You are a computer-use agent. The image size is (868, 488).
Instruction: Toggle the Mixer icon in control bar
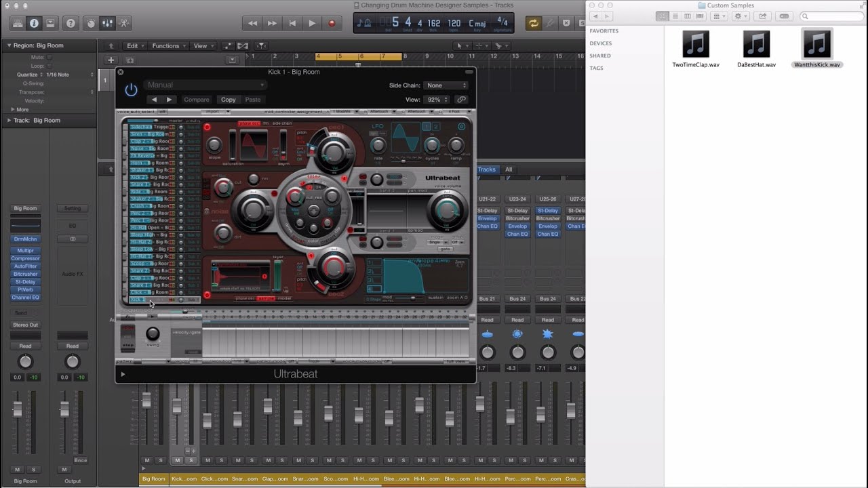click(107, 23)
